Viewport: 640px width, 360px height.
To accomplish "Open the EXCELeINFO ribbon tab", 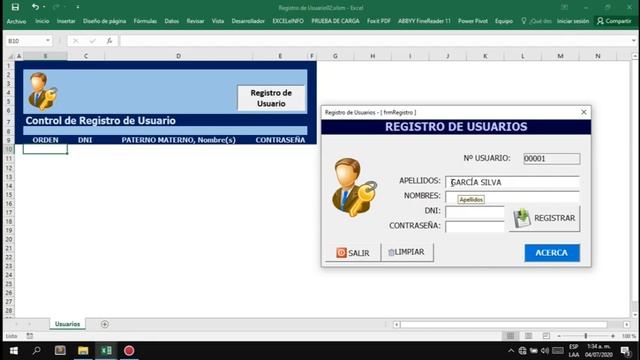I will pyautogui.click(x=288, y=21).
